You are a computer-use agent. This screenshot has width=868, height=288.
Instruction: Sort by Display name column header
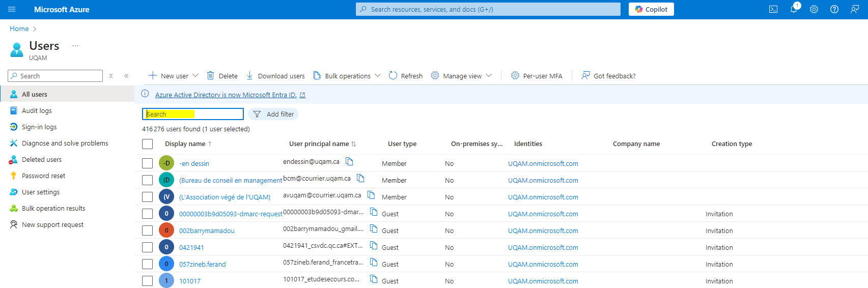(x=185, y=144)
